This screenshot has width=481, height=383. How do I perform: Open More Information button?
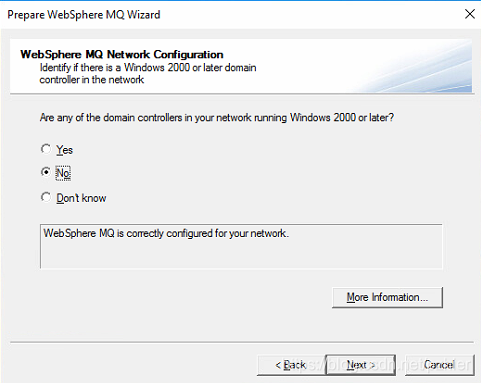point(387,297)
